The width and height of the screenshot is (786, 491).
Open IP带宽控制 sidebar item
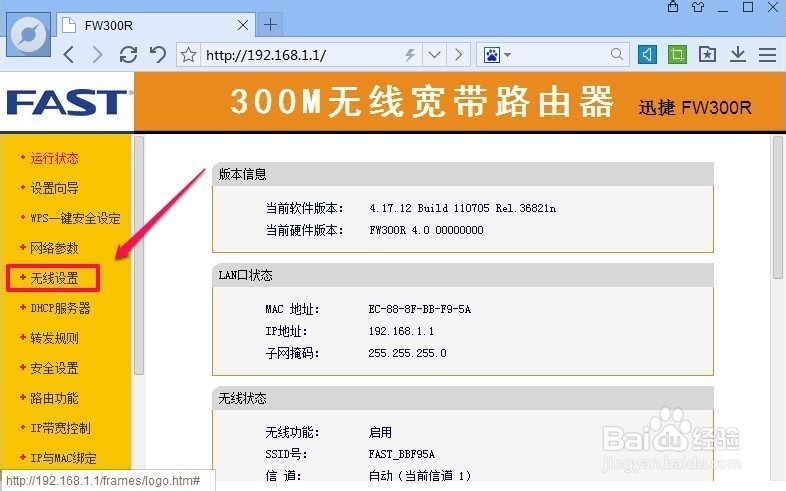click(60, 428)
